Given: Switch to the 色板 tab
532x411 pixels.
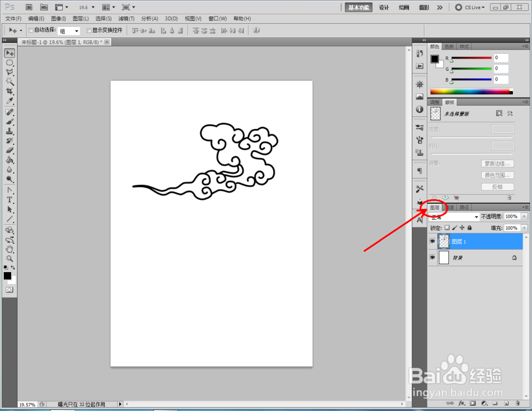Looking at the screenshot, I should [449, 46].
